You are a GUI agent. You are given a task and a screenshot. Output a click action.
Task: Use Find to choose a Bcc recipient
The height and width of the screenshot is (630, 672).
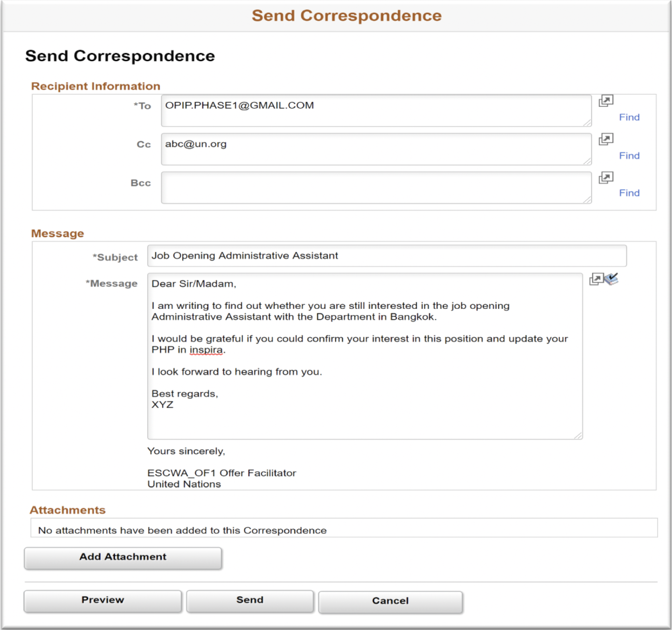tap(629, 193)
